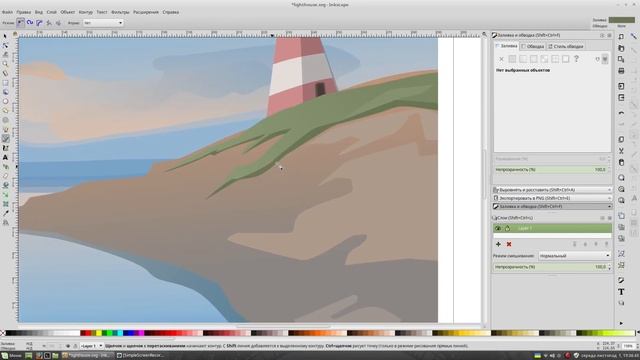Viewport: 640px width, 360px height.
Task: Open palette menu arrow at right end
Action: point(638,333)
